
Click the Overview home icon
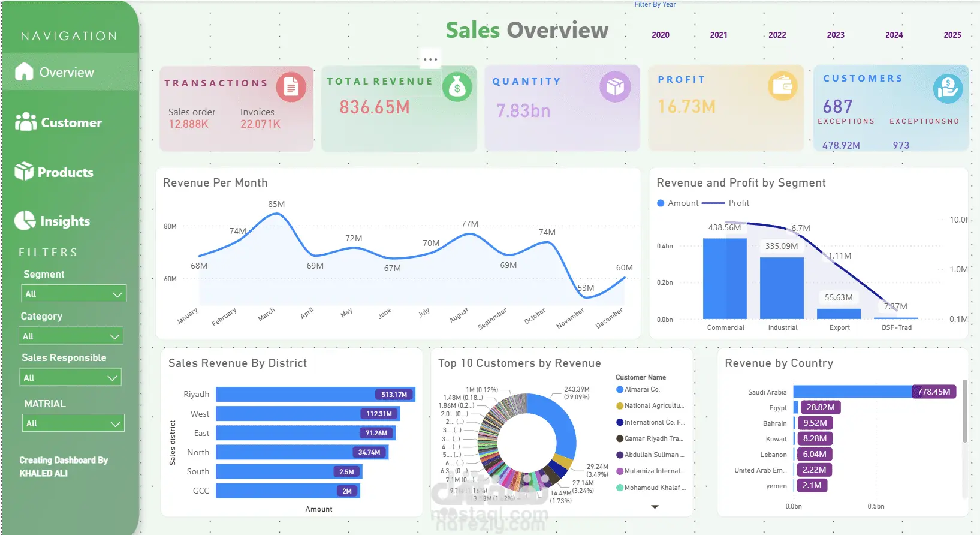tap(24, 71)
